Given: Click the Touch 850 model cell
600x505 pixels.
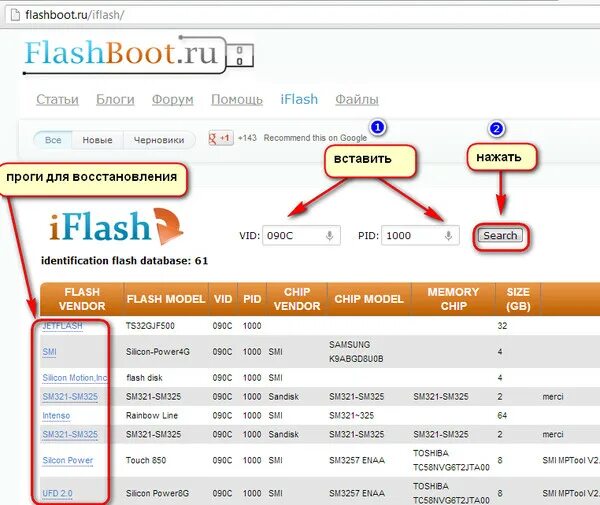Looking at the screenshot, I should [146, 460].
